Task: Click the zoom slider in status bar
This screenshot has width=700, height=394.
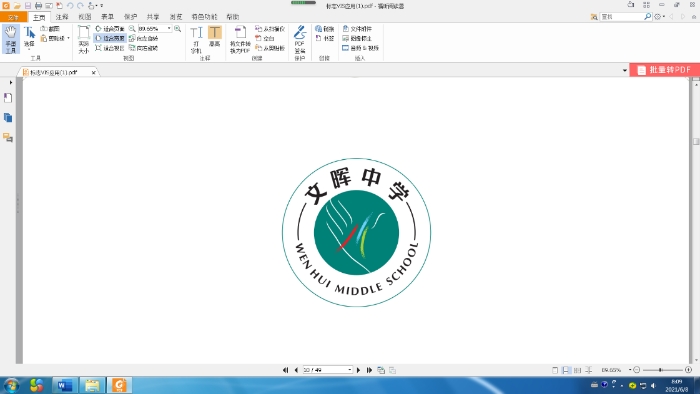Action: pyautogui.click(x=661, y=370)
